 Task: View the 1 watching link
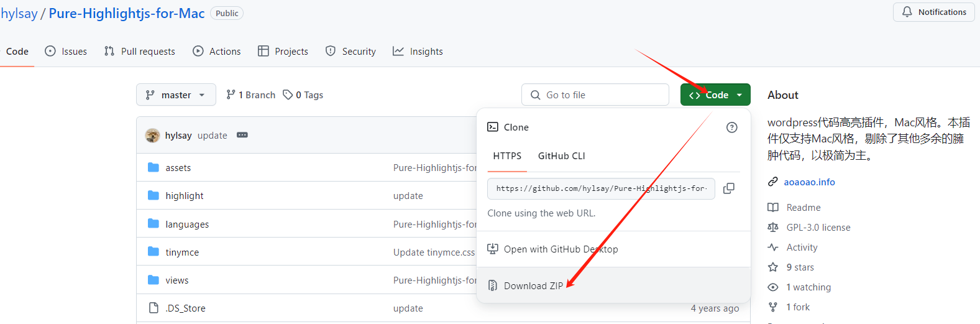pyautogui.click(x=808, y=287)
